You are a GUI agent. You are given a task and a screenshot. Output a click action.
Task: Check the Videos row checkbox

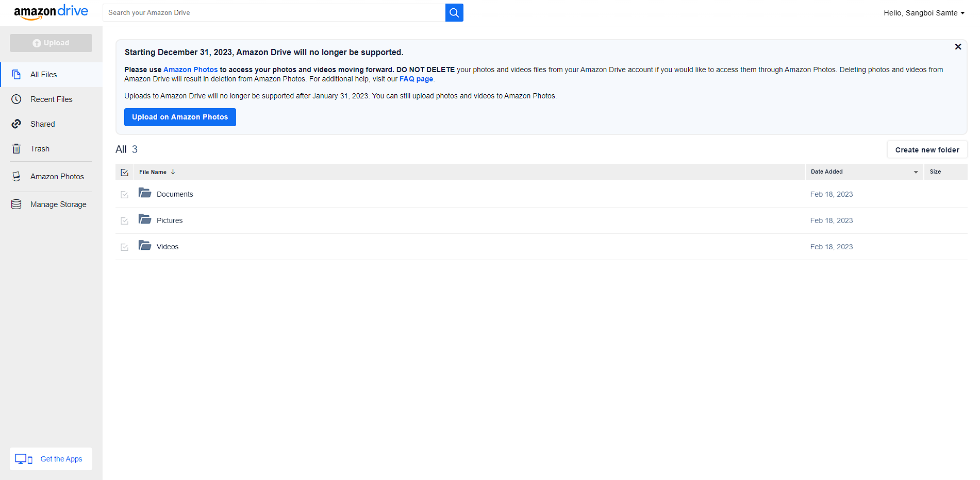[124, 247]
